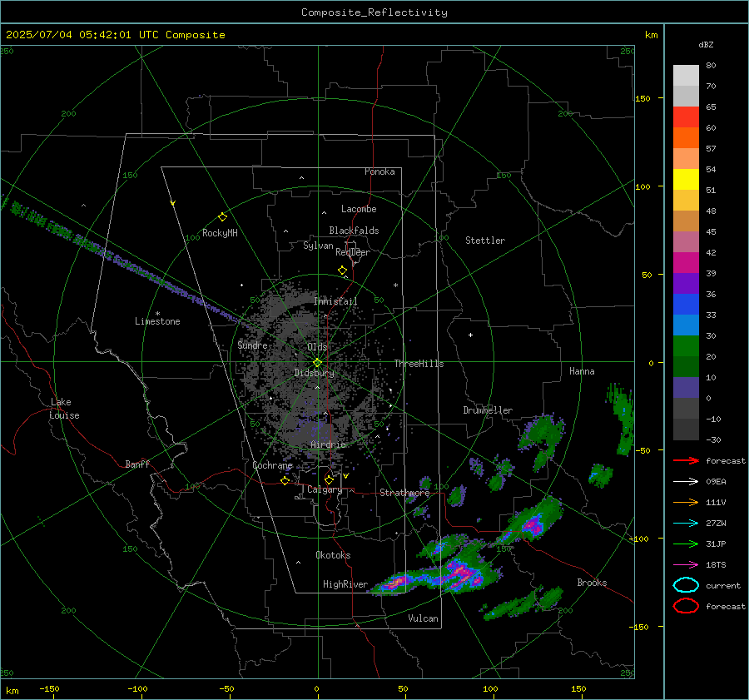Click the Blackfalds city label
Screen dimensions: 749x700
354,231
